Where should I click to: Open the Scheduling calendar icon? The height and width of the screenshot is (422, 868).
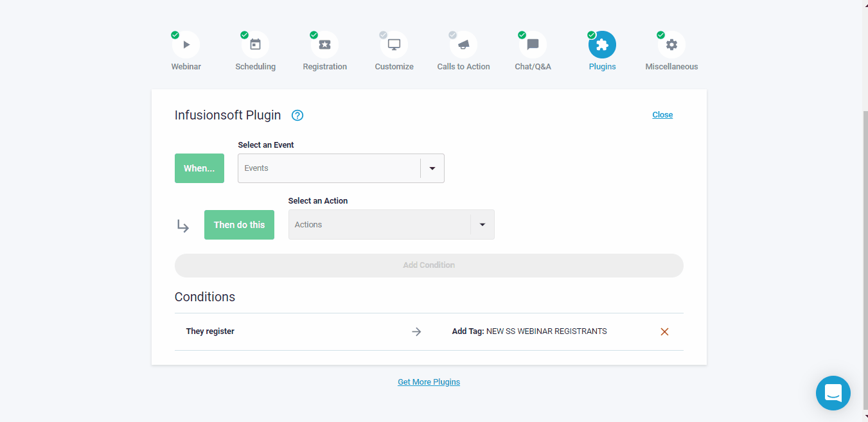pos(256,45)
